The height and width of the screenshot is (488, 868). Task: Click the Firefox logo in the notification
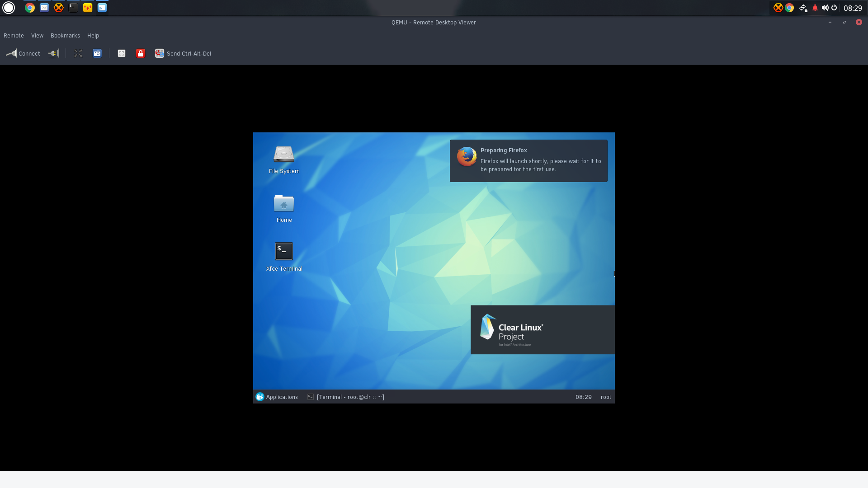pos(467,156)
